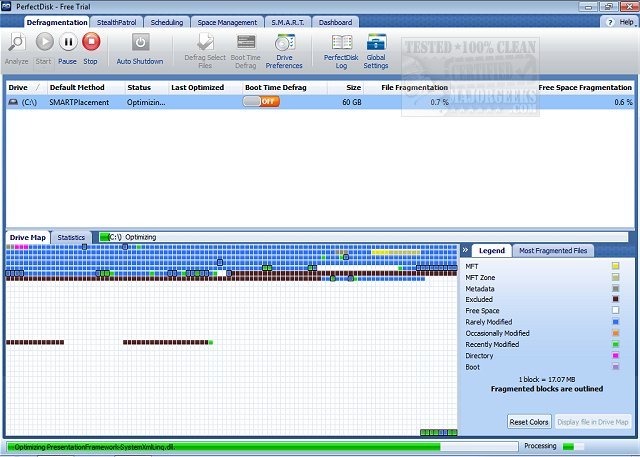Click the Analyze magnifier icon
The width and height of the screenshot is (640, 457).
click(x=16, y=43)
